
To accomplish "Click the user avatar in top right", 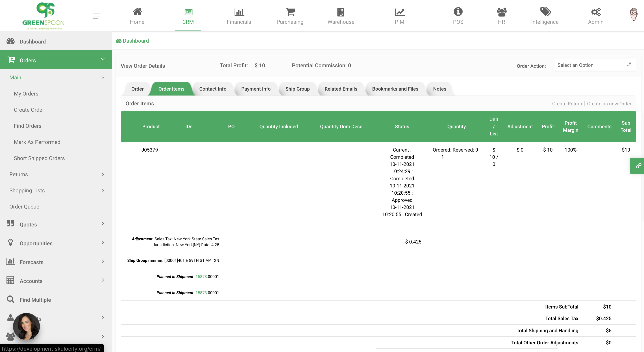I will [x=633, y=14].
